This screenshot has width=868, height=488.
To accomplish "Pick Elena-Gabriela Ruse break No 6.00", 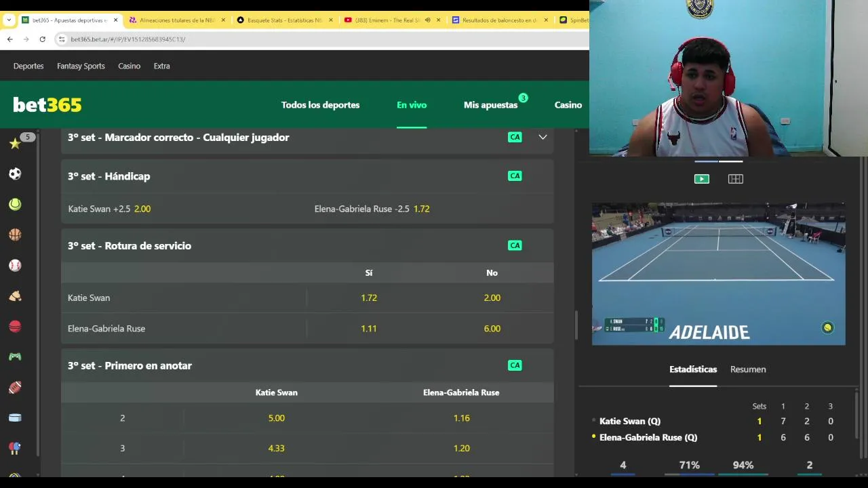I will point(492,329).
